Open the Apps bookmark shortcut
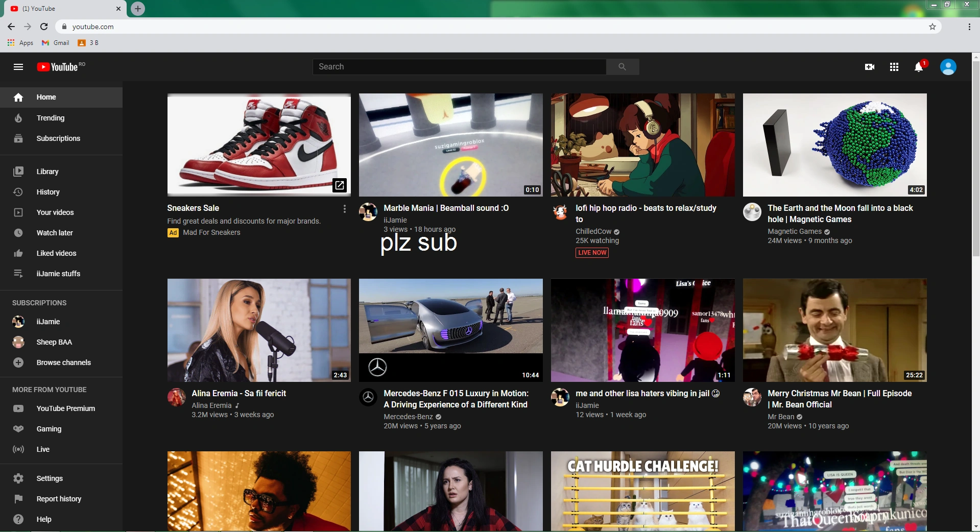Viewport: 980px width, 532px height. point(20,43)
